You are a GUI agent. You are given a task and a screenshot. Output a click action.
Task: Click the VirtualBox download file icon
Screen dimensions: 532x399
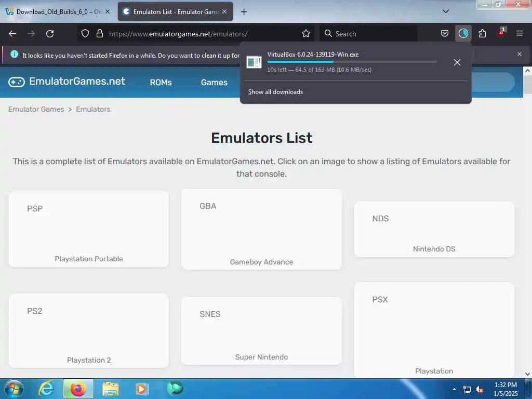(x=254, y=62)
